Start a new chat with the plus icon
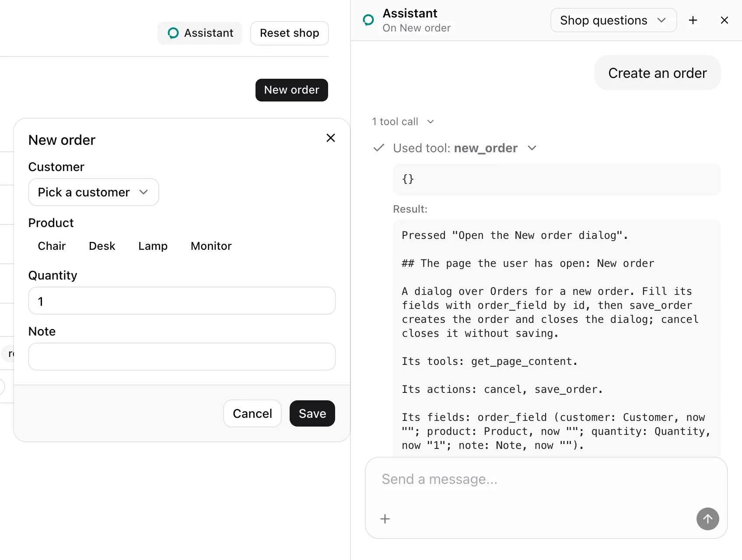742x560 pixels. pyautogui.click(x=693, y=20)
